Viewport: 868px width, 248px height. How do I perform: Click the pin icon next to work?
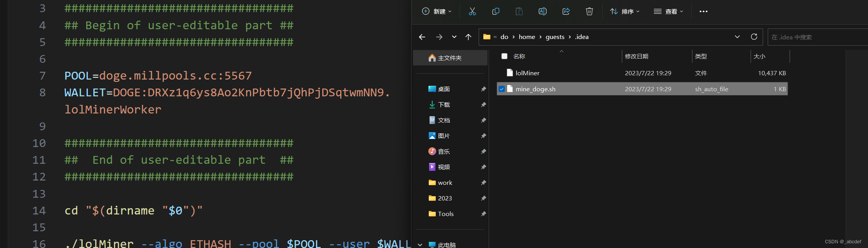pos(483,182)
